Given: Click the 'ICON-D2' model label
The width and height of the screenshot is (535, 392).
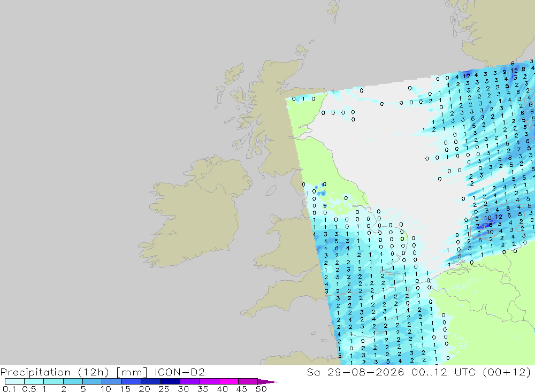Looking at the screenshot, I should point(179,372).
